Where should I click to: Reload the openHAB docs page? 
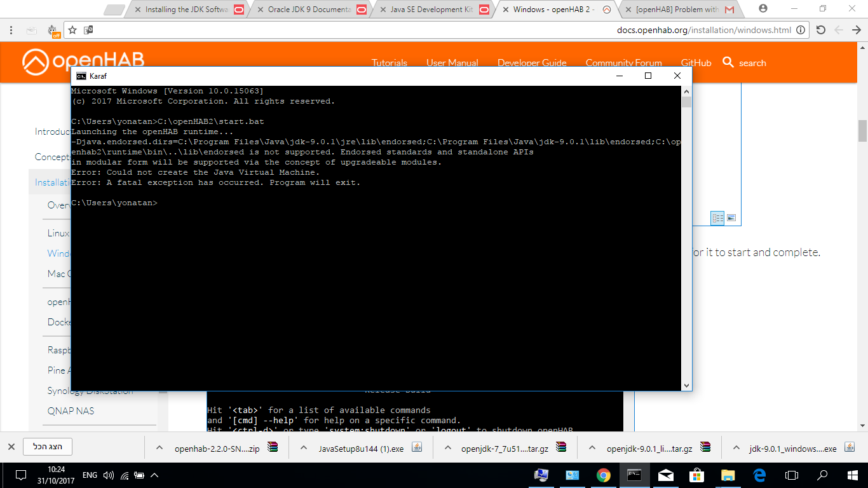[x=821, y=30]
